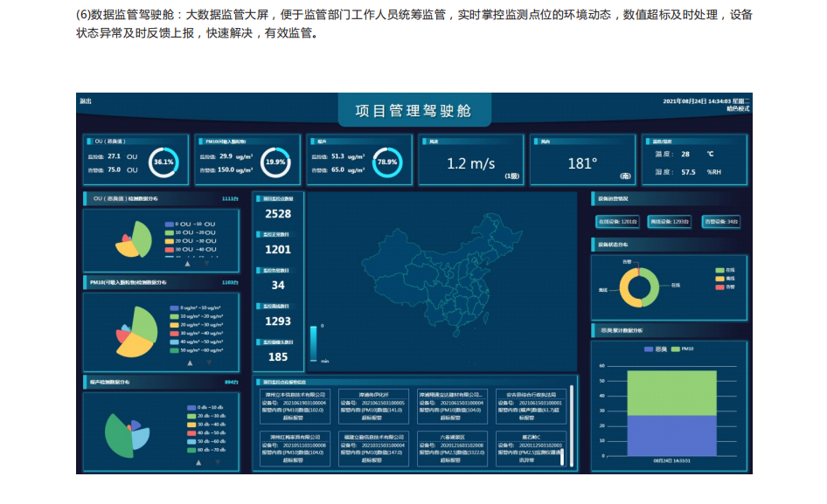Toggle 40 ug/m³~50 ug/m³ legend item
The width and height of the screenshot is (827, 504).
(x=196, y=342)
